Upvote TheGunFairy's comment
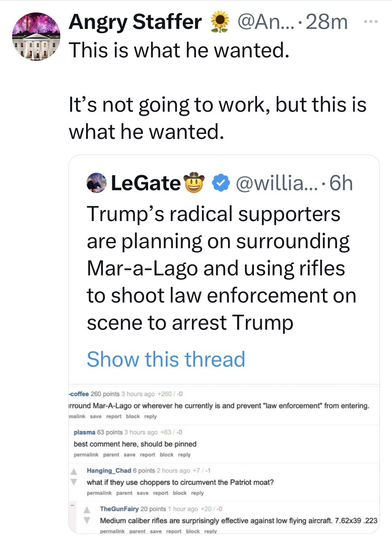The image size is (392, 539). pos(88,509)
